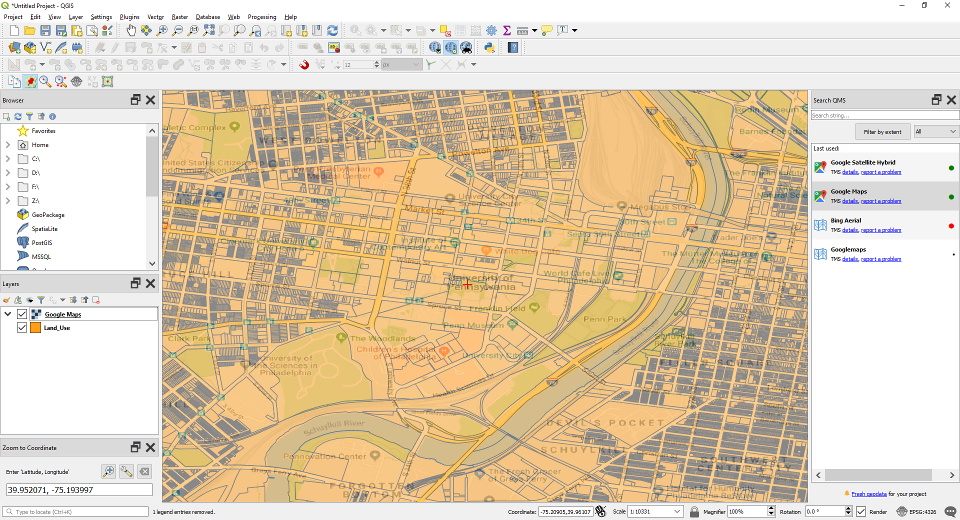Click the Save Project icon
The height and width of the screenshot is (520, 960).
point(46,31)
